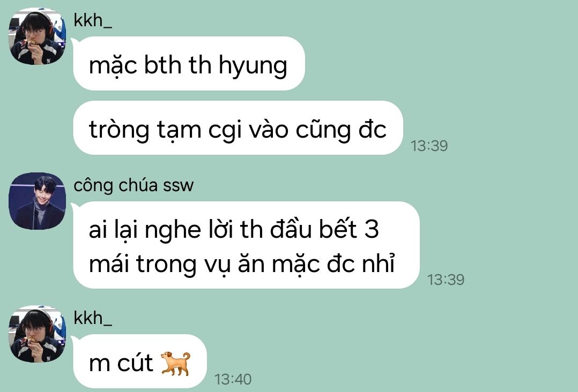This screenshot has height=392, width=578.
Task: Click the 13:39 timestamp beside công chúa ssw's message
Action: click(x=446, y=280)
